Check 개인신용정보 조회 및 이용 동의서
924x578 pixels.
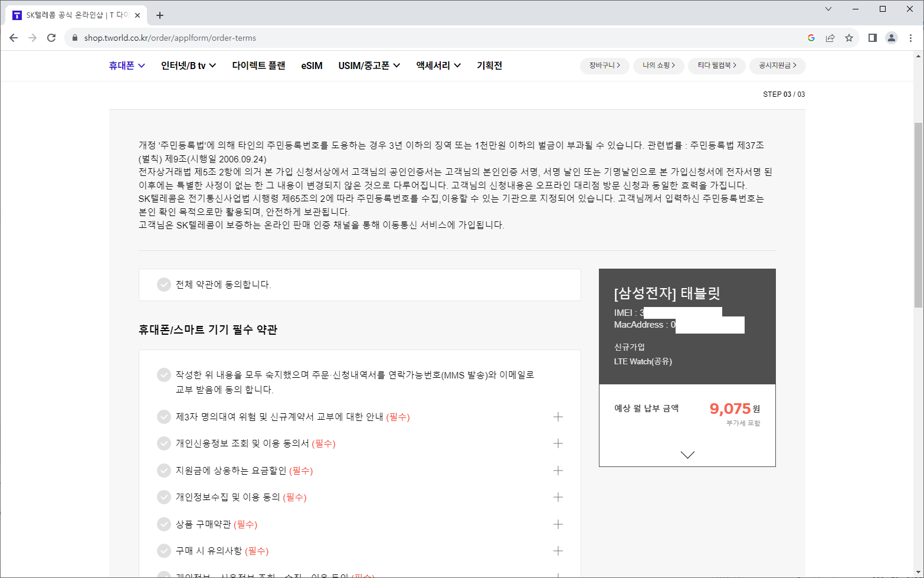point(164,443)
